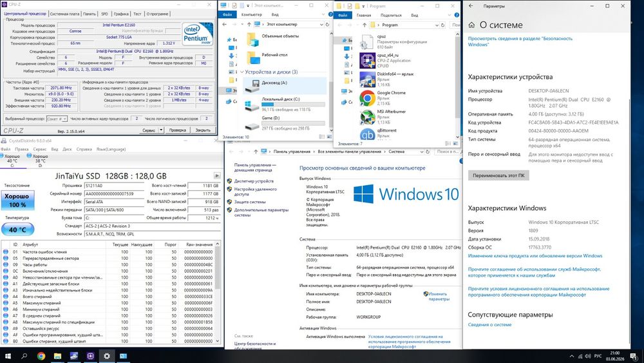The width and height of the screenshot is (644, 363).
Task: Open MSI Afterburner shortcut icon
Action: tap(367, 117)
